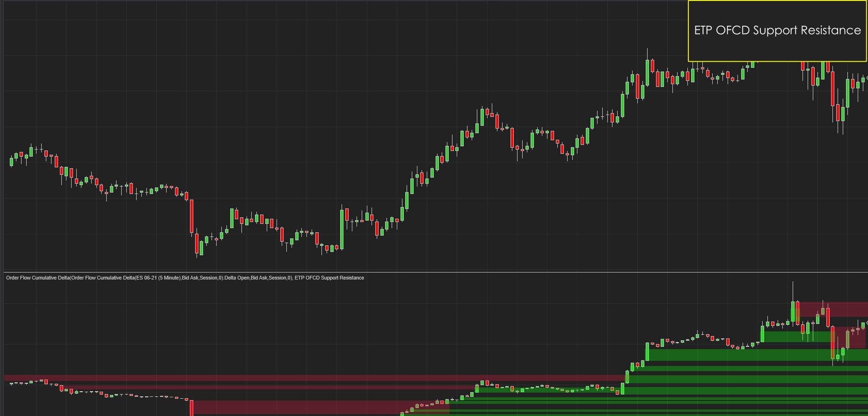This screenshot has height=416, width=868.
Task: Click the price marker diamond at the chart's right edge
Action: coord(867,79)
